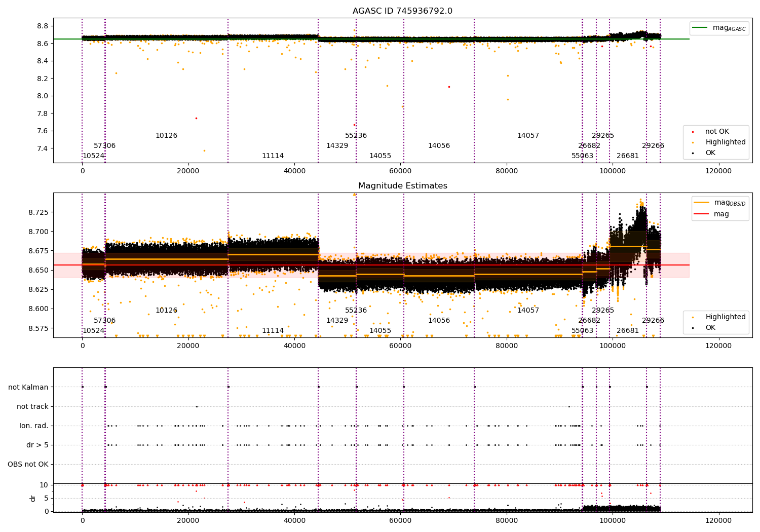Click obsid label 57306 in Magnitude Estimates plot
The image size is (760, 532).
(x=104, y=321)
